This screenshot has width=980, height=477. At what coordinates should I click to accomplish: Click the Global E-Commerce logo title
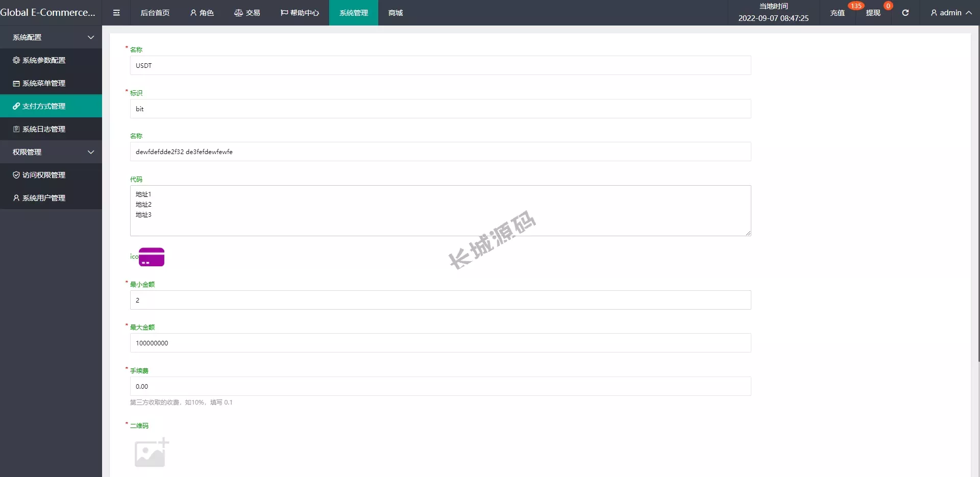(48, 13)
